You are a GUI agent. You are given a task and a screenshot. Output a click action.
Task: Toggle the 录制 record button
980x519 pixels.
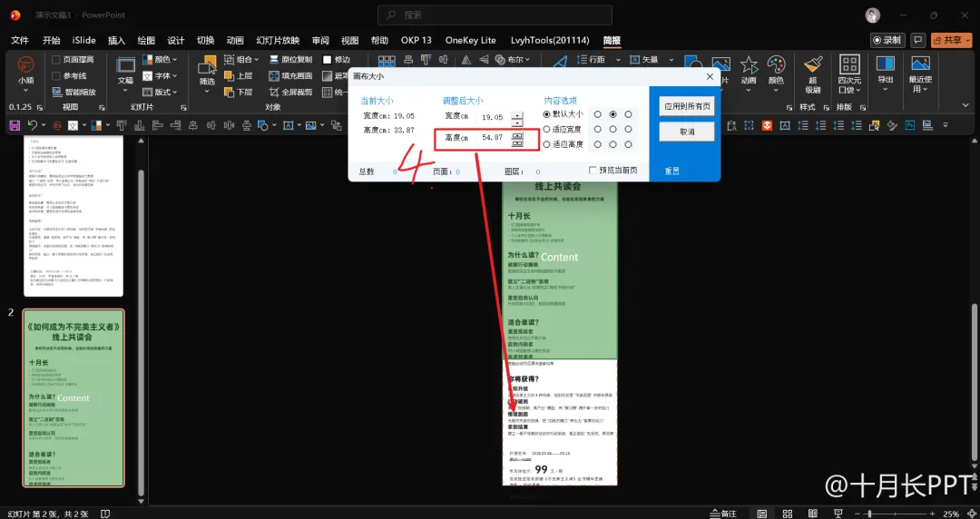(x=888, y=40)
